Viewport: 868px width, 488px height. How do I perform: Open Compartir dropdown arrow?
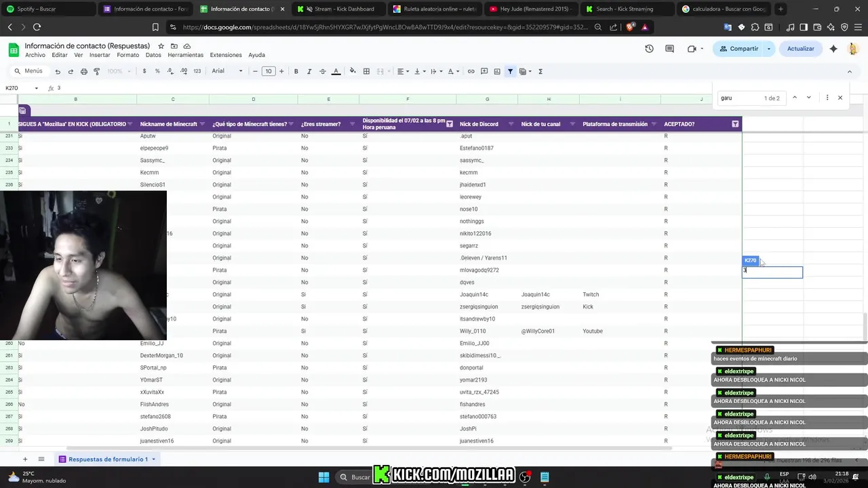tap(769, 49)
